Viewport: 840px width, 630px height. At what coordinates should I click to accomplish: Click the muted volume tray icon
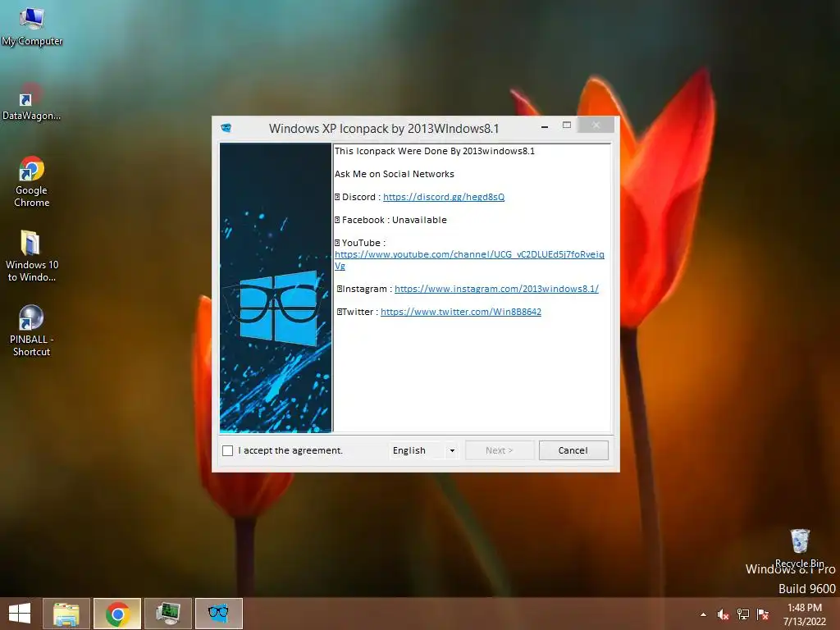click(723, 614)
